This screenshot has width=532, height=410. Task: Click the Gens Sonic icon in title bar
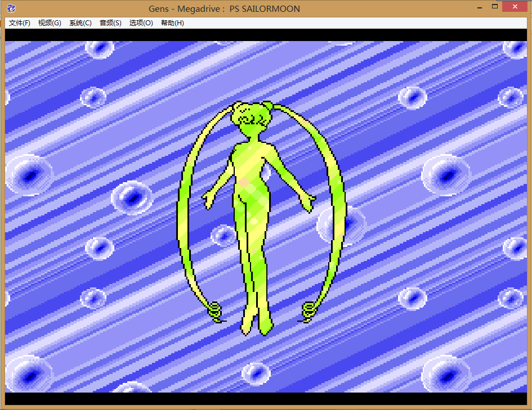click(x=11, y=8)
